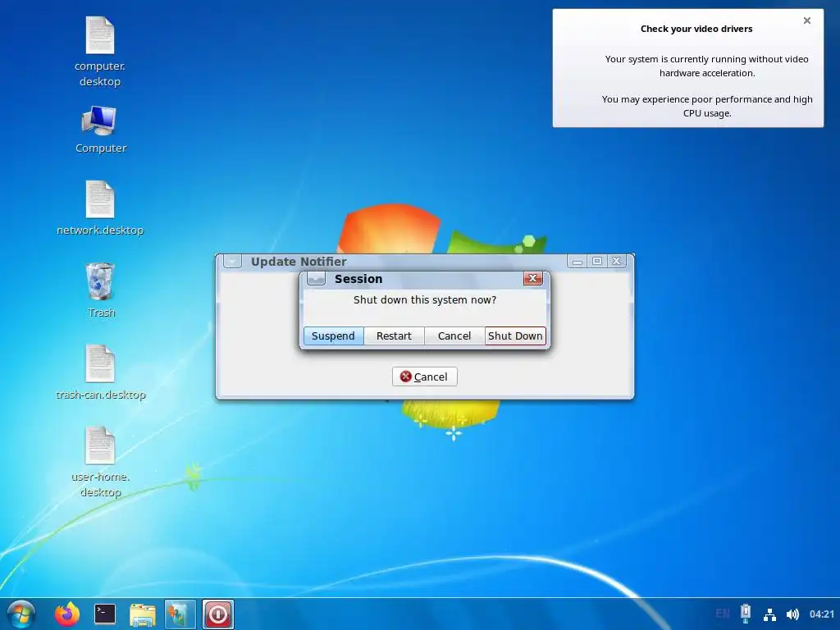Screen dimensions: 840x630
Task: Open the network connection tray icon
Action: (x=769, y=614)
